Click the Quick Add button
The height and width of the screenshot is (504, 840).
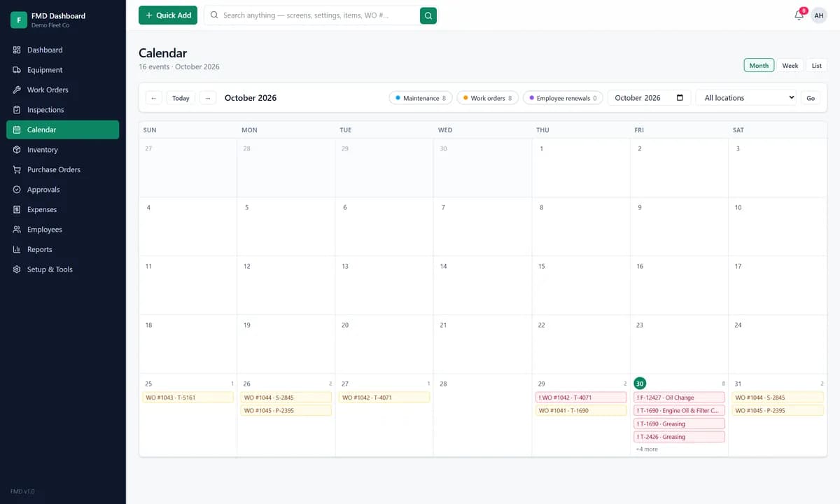tap(168, 15)
